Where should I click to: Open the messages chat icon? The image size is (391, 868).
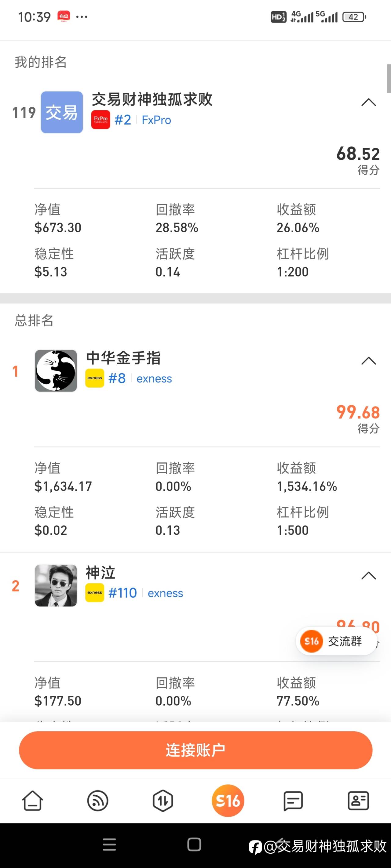293,801
